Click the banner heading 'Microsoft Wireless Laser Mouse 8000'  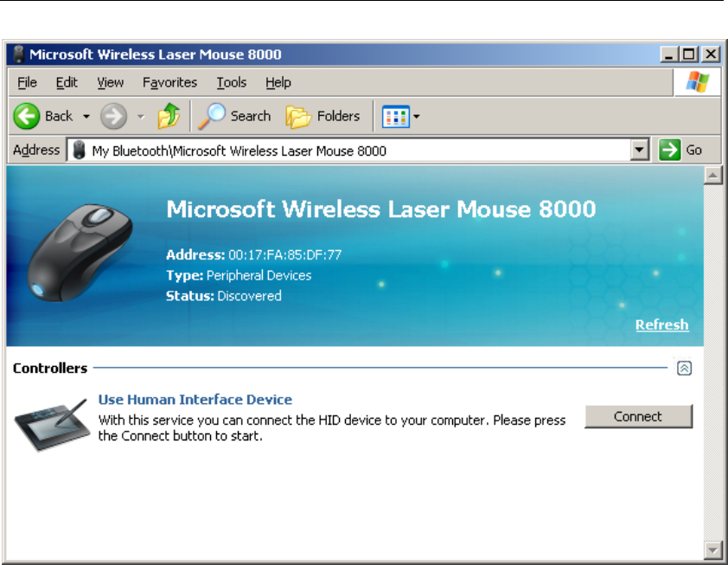pyautogui.click(x=380, y=209)
